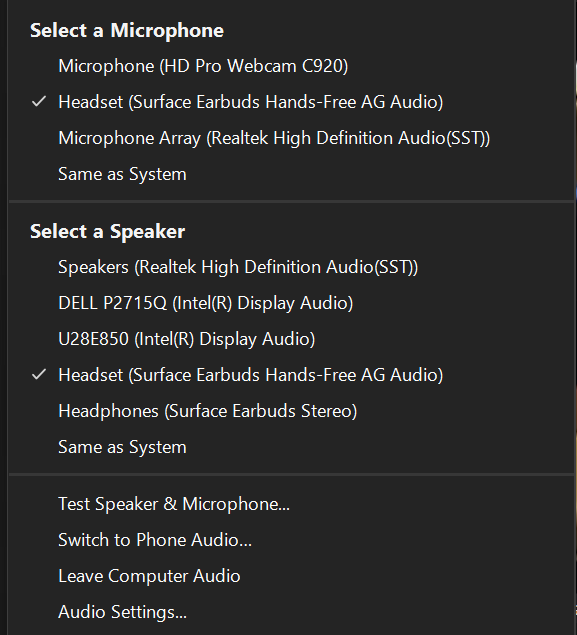Image resolution: width=577 pixels, height=635 pixels.
Task: Select Speakers (Realtek High Definition Audio) output
Action: (x=290, y=267)
